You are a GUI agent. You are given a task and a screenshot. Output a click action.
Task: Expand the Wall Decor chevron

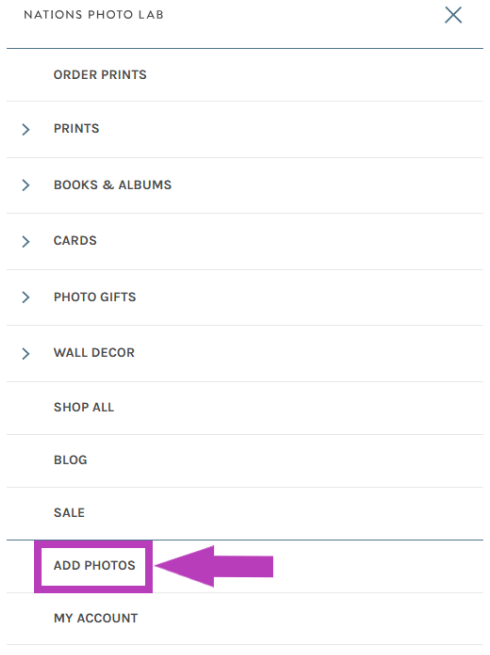(26, 353)
